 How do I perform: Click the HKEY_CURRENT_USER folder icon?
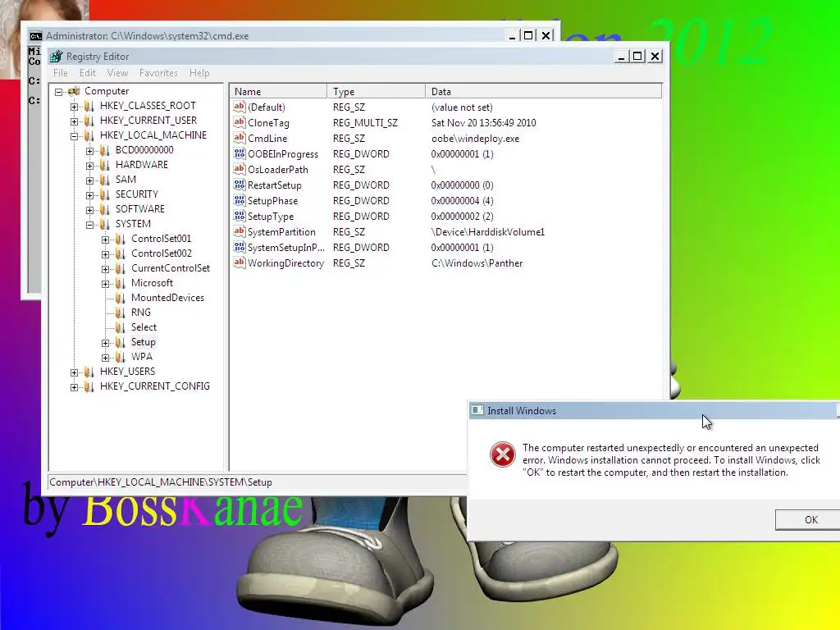coord(89,121)
